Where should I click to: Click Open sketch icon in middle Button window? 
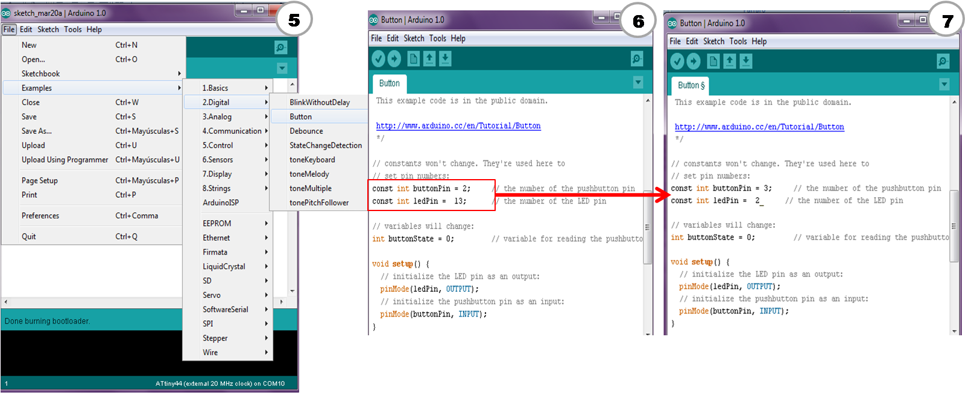[429, 58]
